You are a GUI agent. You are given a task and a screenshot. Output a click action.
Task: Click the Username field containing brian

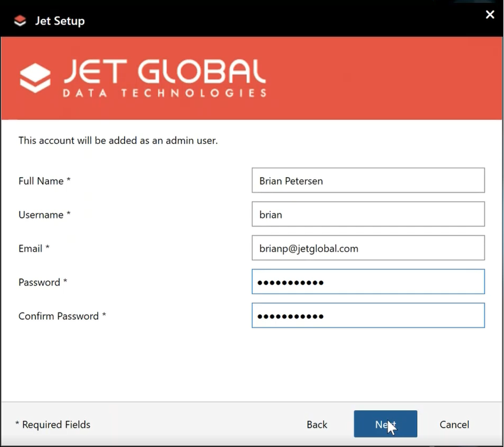(368, 214)
